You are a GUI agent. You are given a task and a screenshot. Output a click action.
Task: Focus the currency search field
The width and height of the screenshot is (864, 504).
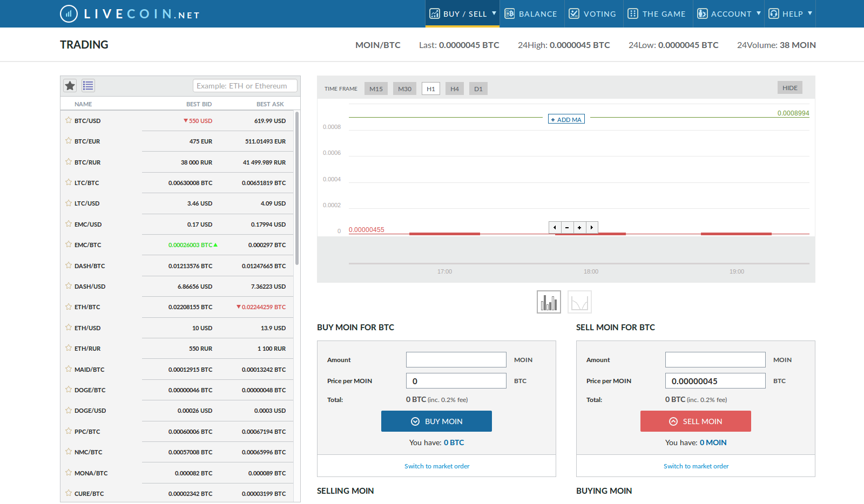coord(245,86)
